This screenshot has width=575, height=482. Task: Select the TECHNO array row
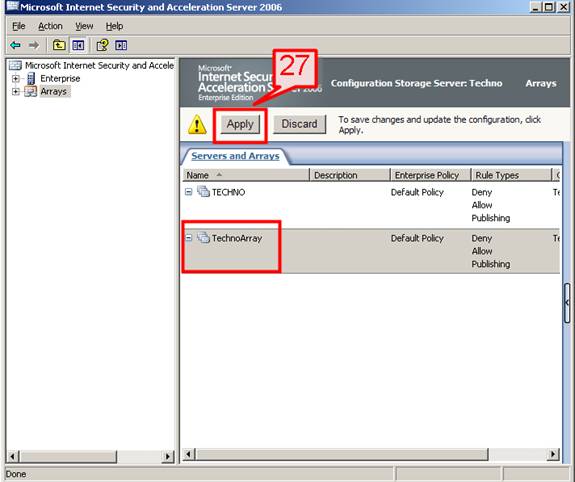tap(371, 205)
